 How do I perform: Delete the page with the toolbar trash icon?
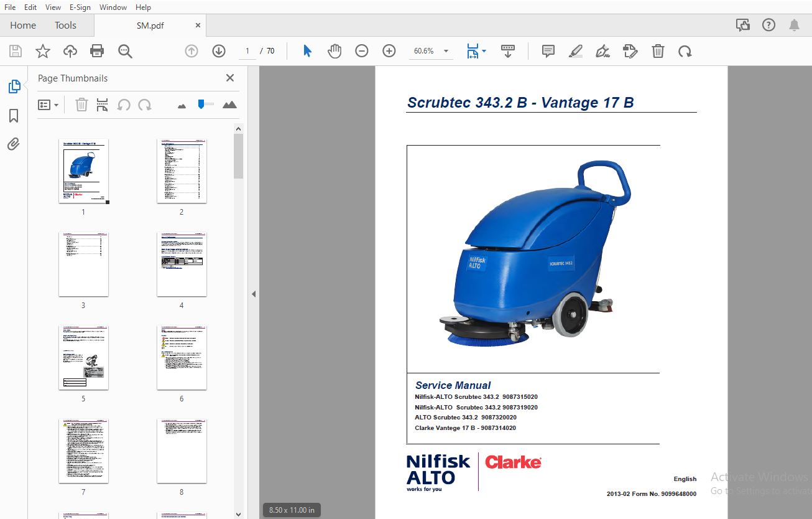coord(658,51)
